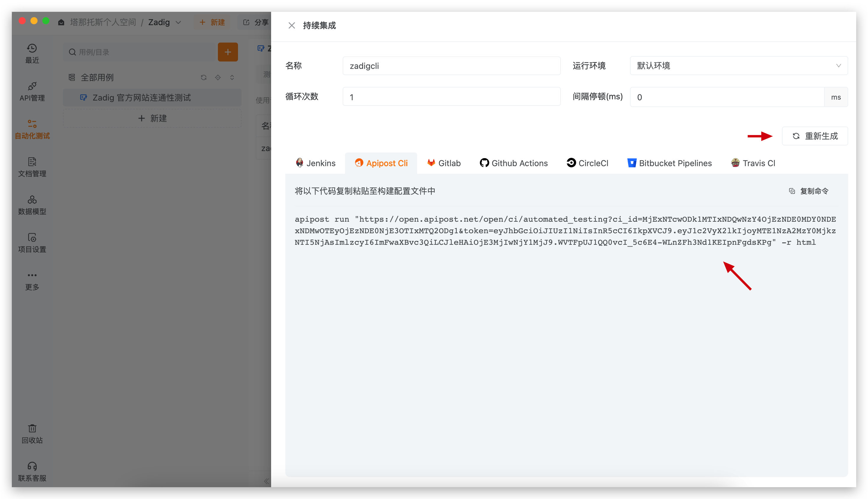Select the Travis CI tab
868x499 pixels.
click(x=753, y=163)
